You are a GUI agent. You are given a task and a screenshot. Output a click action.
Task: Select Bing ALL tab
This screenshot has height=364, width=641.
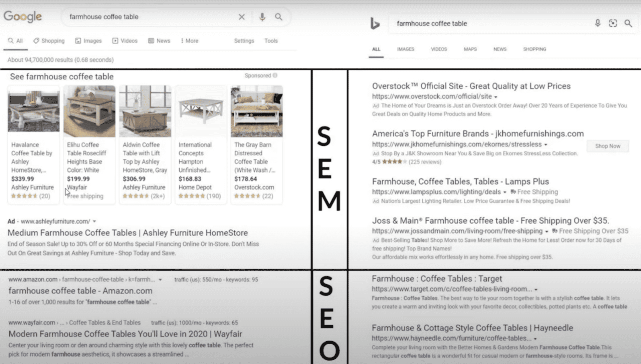point(376,49)
